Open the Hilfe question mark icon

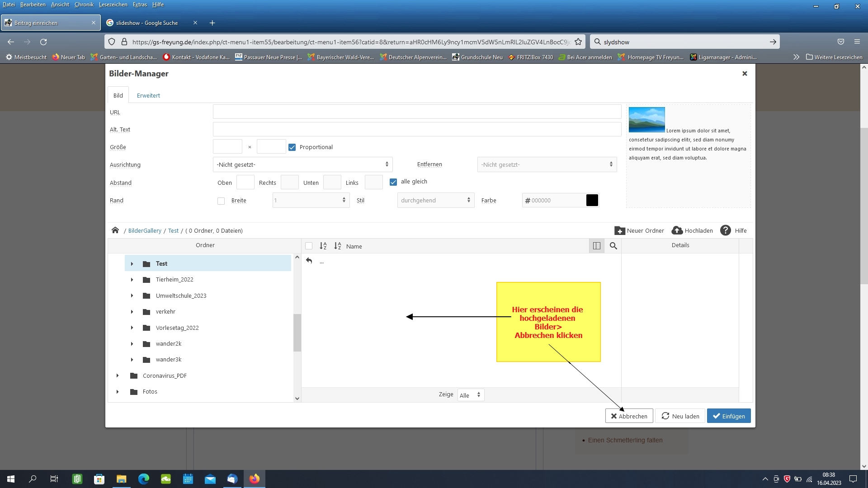725,230
